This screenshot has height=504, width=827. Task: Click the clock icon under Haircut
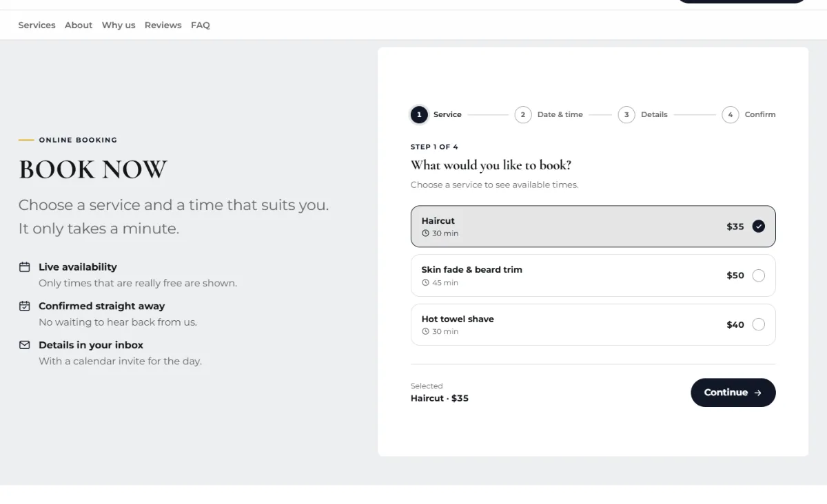tap(425, 233)
